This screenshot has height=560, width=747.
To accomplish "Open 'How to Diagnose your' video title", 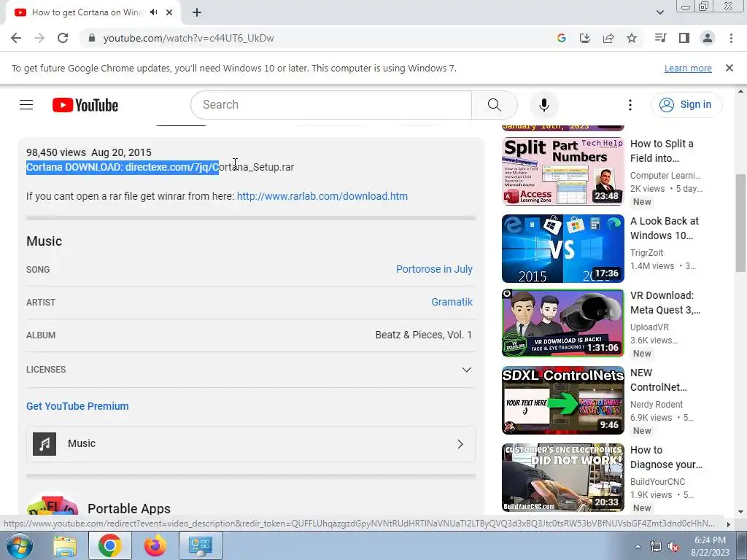I will coord(666,457).
